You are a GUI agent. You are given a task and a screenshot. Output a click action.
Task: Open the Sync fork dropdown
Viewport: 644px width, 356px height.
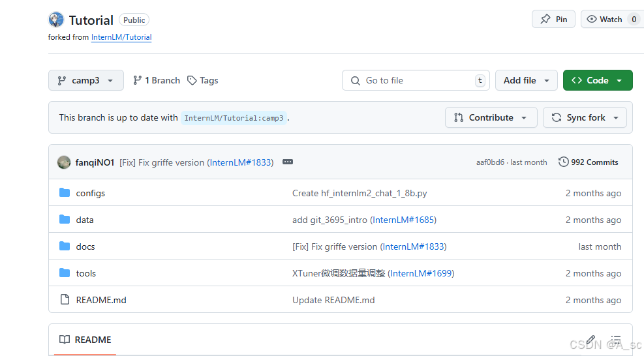[585, 117]
